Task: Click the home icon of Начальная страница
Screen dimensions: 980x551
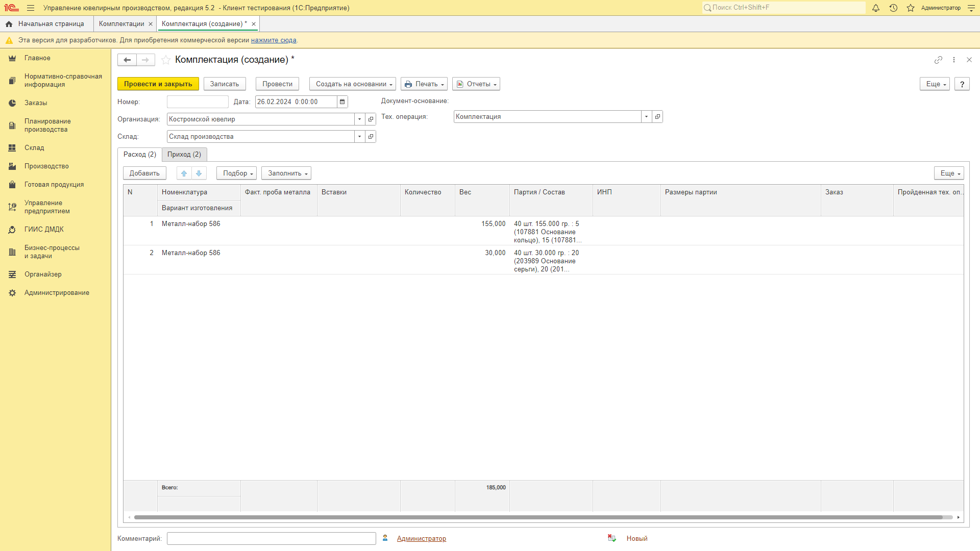Action: point(9,24)
